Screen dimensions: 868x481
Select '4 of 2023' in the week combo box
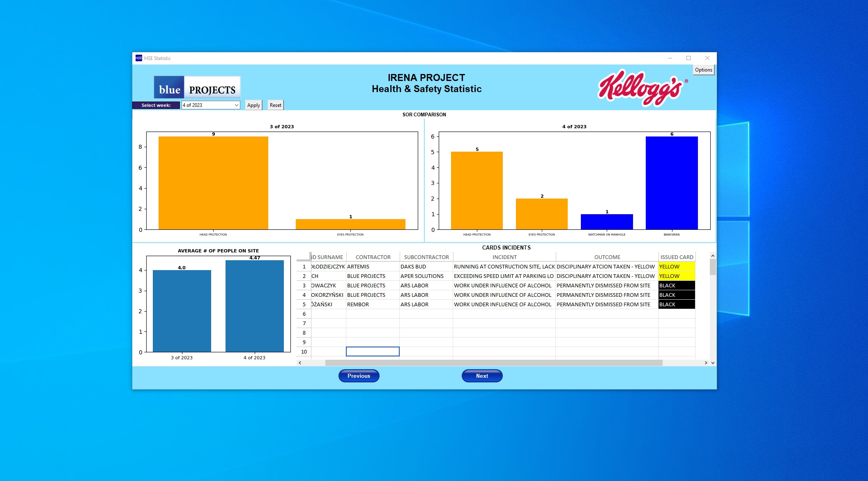tap(207, 105)
